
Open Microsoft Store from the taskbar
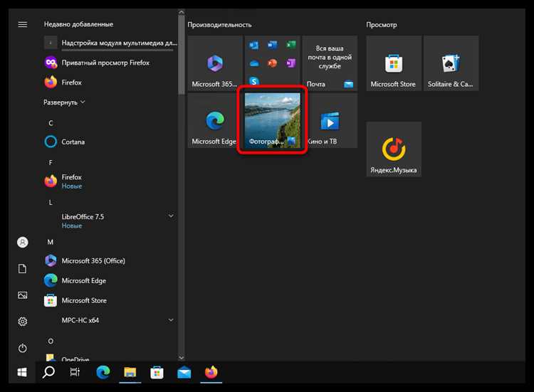coord(157,372)
